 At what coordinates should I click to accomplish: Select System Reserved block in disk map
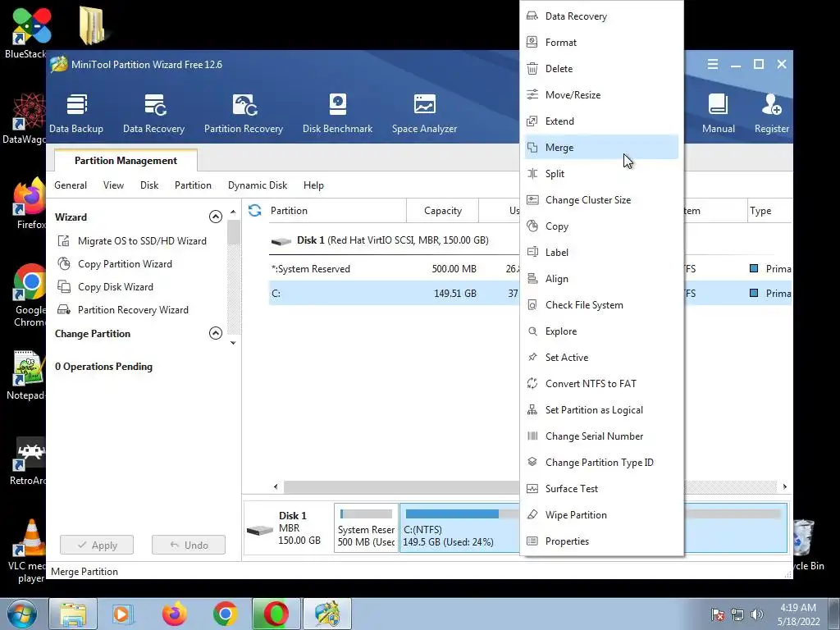[x=367, y=527]
